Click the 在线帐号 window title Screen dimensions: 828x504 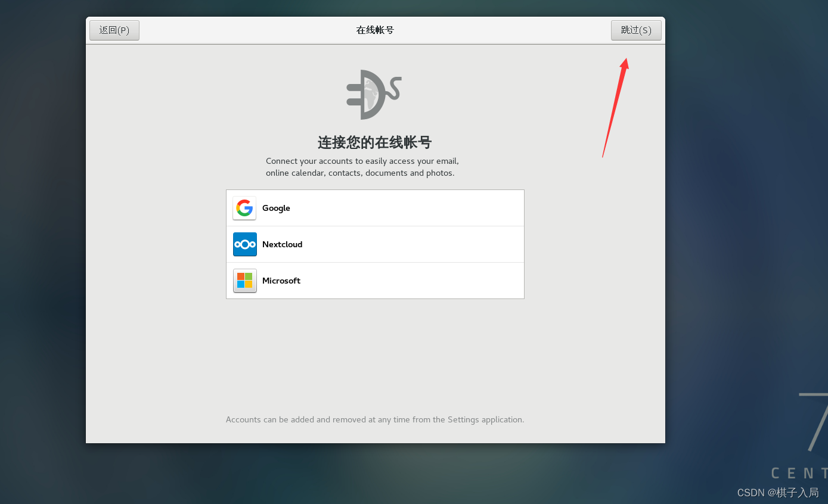[375, 30]
